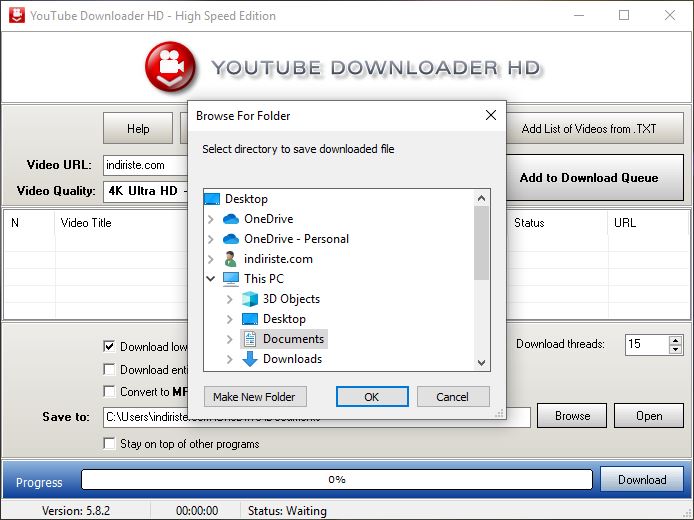694x520 pixels.
Task: Click the Version: 5.8.2 status text
Action: tap(76, 511)
